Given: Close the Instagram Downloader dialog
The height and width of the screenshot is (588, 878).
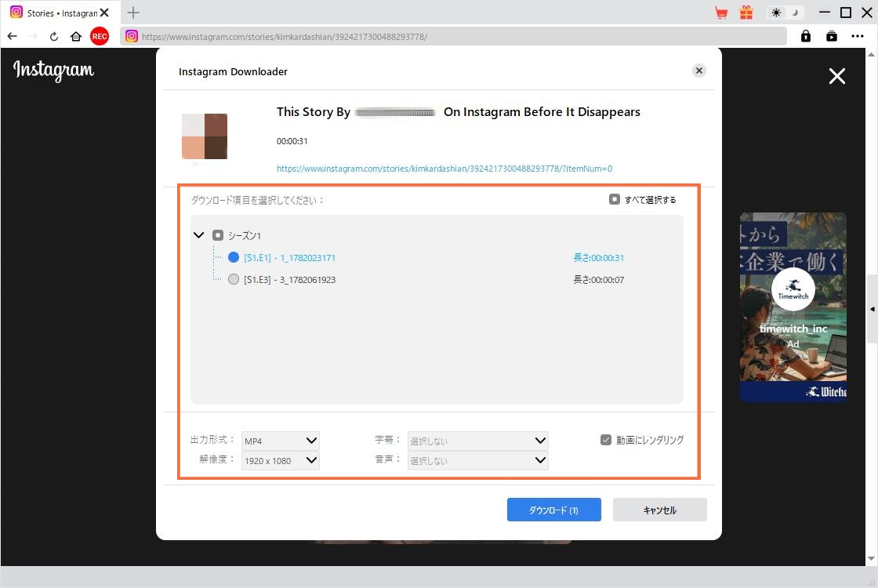Looking at the screenshot, I should pos(698,71).
